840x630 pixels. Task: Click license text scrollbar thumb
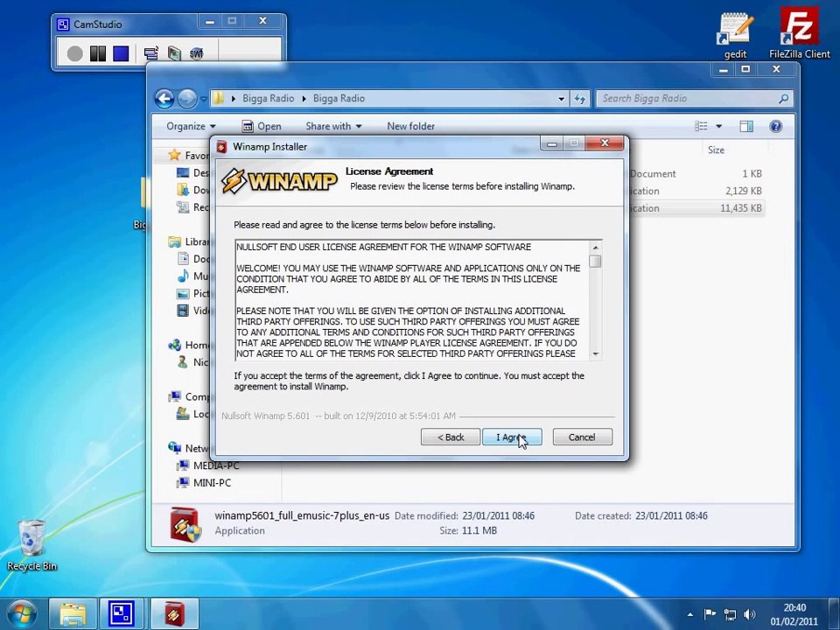595,261
